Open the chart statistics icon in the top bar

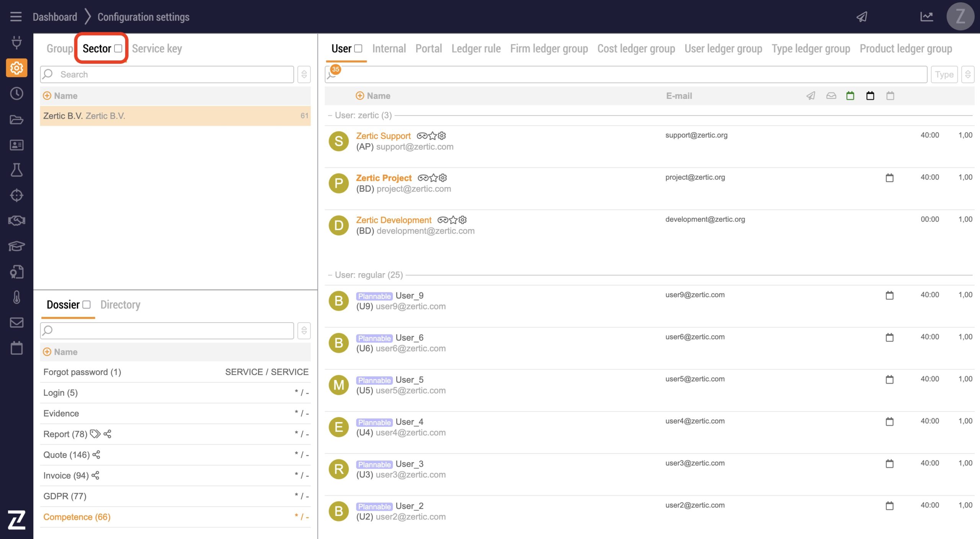click(x=926, y=17)
